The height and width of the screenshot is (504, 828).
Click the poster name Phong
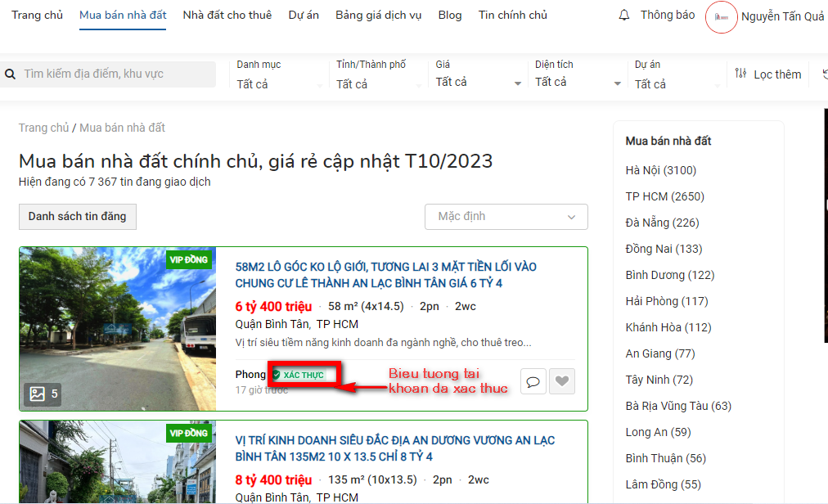click(x=250, y=375)
